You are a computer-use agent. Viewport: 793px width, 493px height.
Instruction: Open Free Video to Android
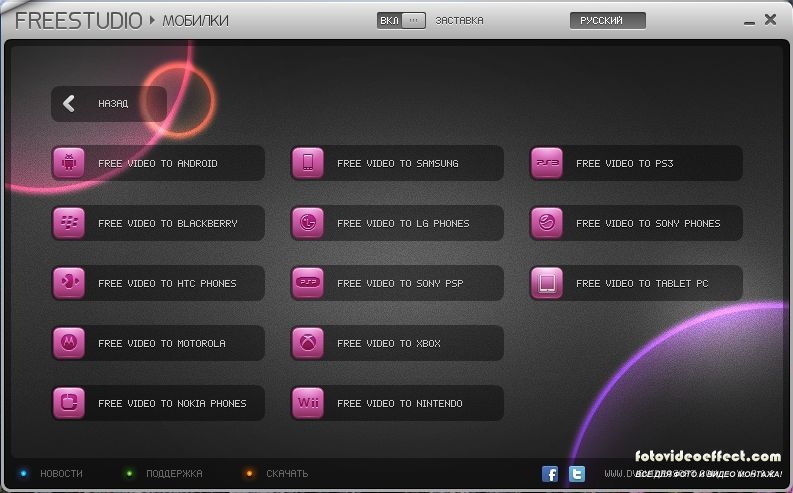tap(158, 163)
